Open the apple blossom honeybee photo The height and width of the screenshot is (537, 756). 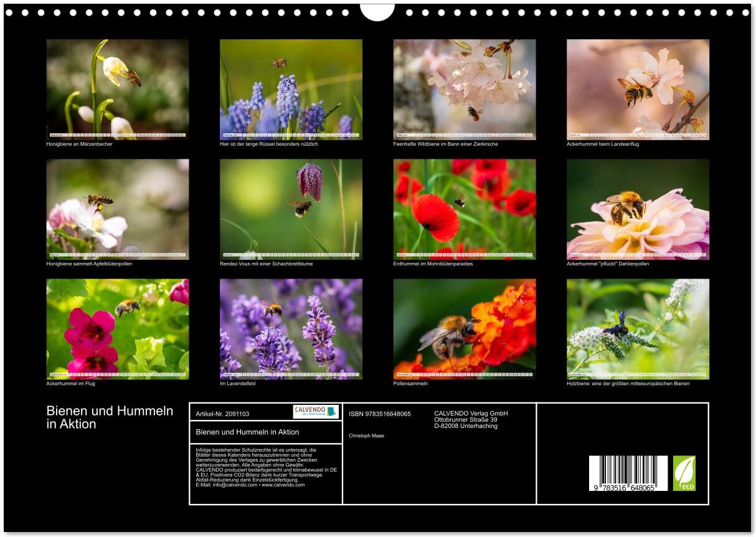coord(118,209)
